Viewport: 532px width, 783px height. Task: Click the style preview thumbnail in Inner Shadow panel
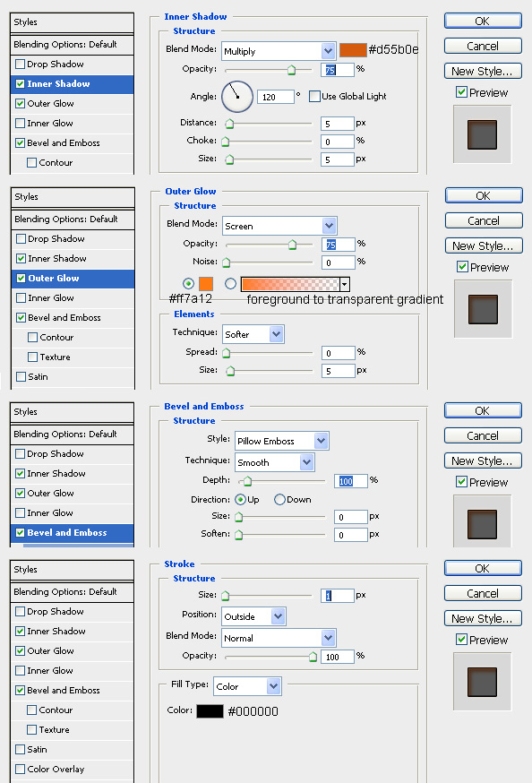(482, 134)
